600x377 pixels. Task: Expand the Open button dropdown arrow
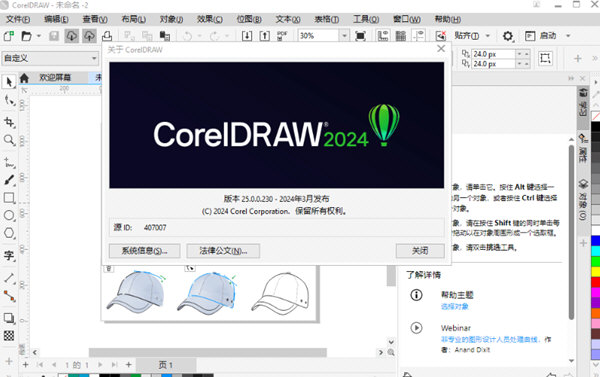coord(39,36)
